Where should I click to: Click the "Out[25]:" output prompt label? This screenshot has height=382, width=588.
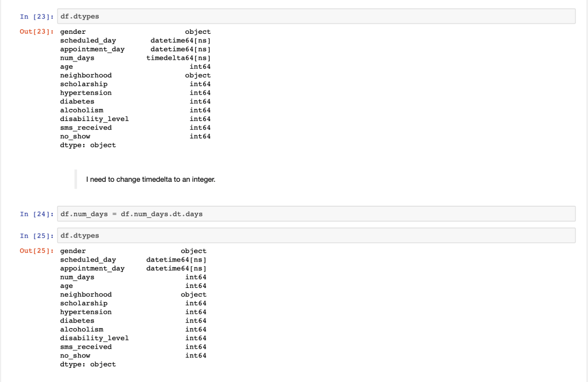[37, 251]
